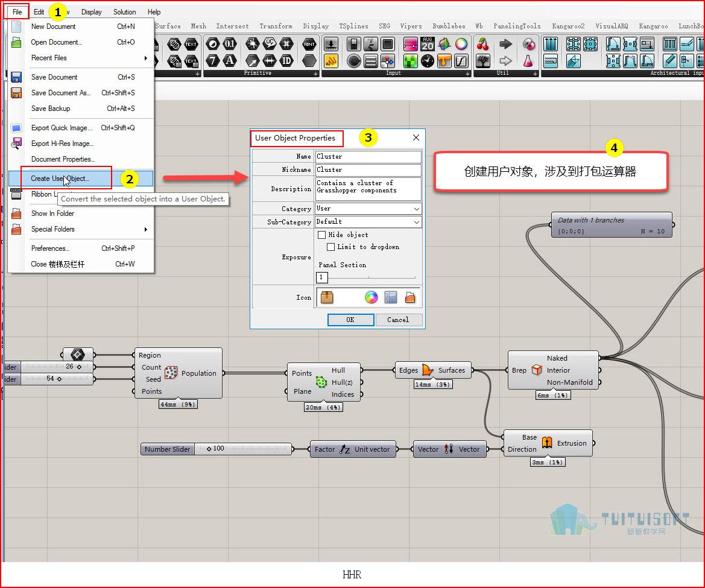The width and height of the screenshot is (705, 588).
Task: Select the Data with 1 branches panel
Action: (x=612, y=225)
